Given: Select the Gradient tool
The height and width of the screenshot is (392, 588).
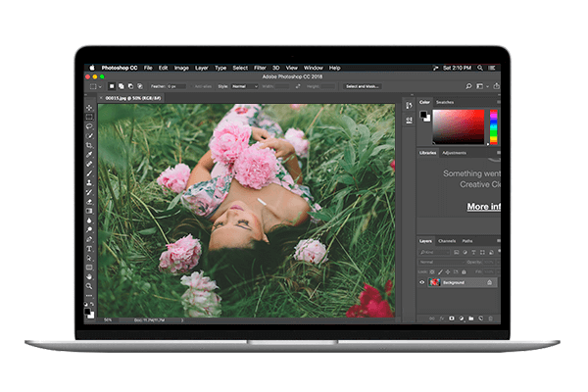Looking at the screenshot, I should (89, 211).
